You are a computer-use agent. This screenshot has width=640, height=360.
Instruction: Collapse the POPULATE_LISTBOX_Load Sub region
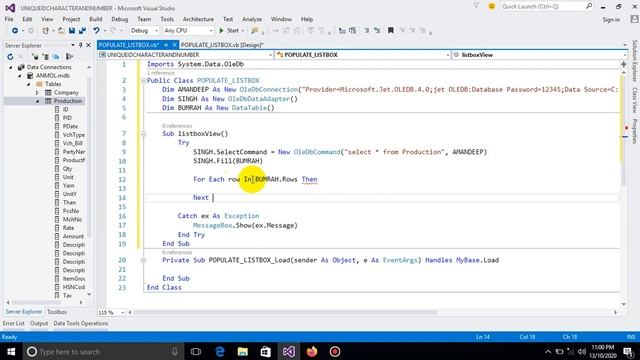coord(143,260)
